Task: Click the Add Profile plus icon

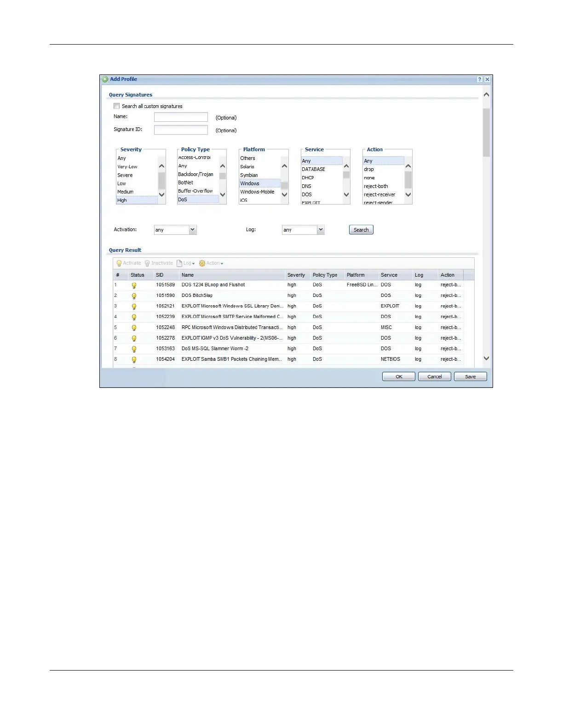Action: point(105,79)
